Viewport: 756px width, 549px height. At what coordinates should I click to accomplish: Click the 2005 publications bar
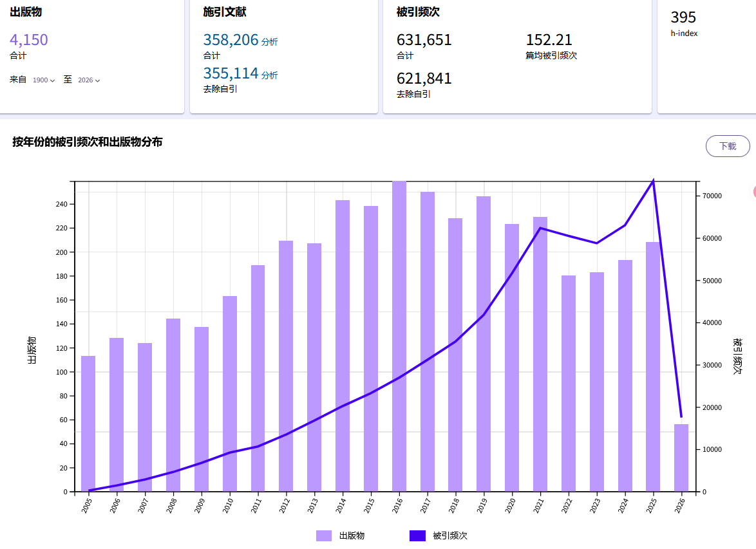click(88, 423)
